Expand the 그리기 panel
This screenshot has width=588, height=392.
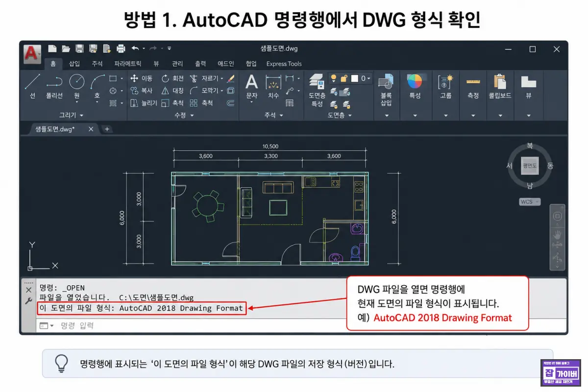click(x=71, y=115)
